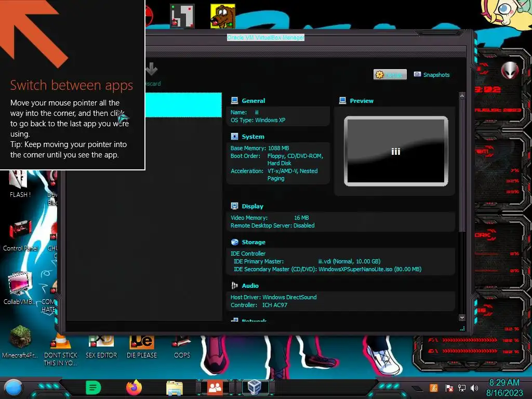Click the Preview section monitor icon
The width and height of the screenshot is (532, 399).
(x=343, y=100)
